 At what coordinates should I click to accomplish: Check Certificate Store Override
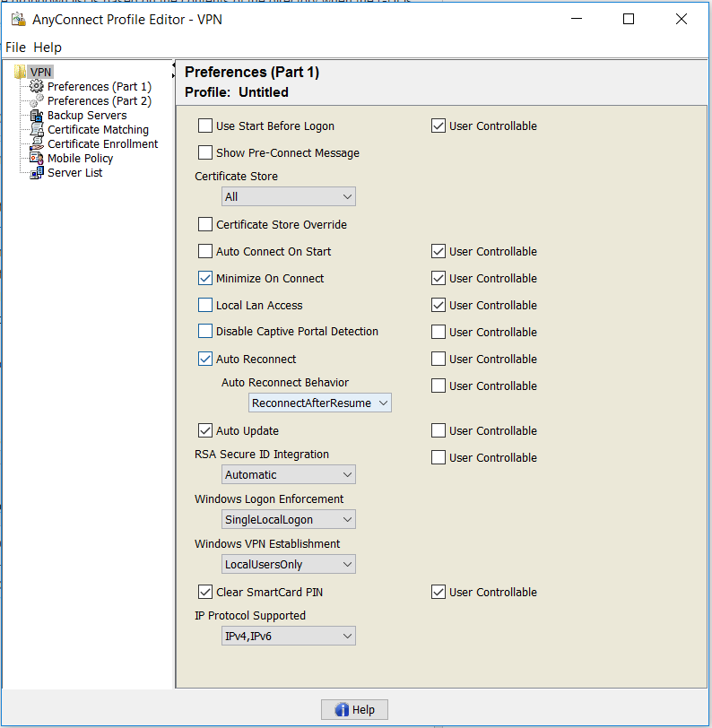[205, 224]
